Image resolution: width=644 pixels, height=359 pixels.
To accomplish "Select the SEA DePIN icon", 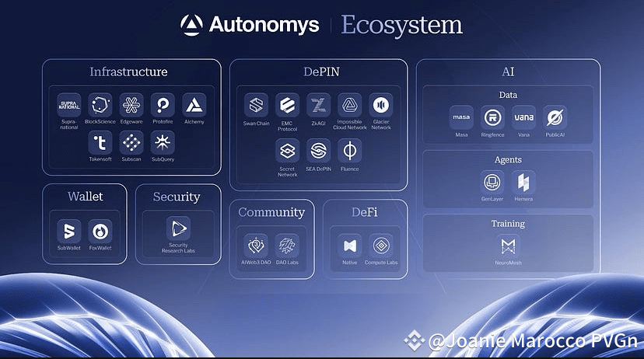I will pyautogui.click(x=318, y=151).
